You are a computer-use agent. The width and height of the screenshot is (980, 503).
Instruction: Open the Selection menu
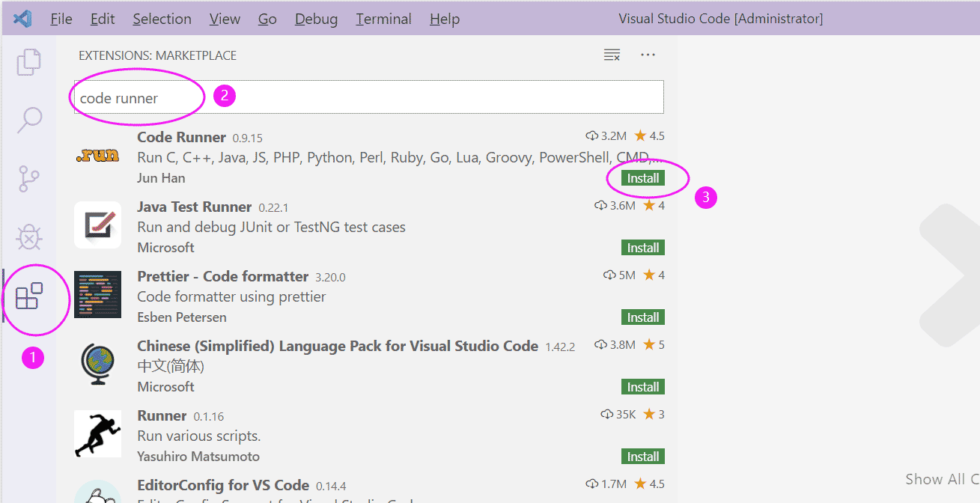(x=162, y=19)
